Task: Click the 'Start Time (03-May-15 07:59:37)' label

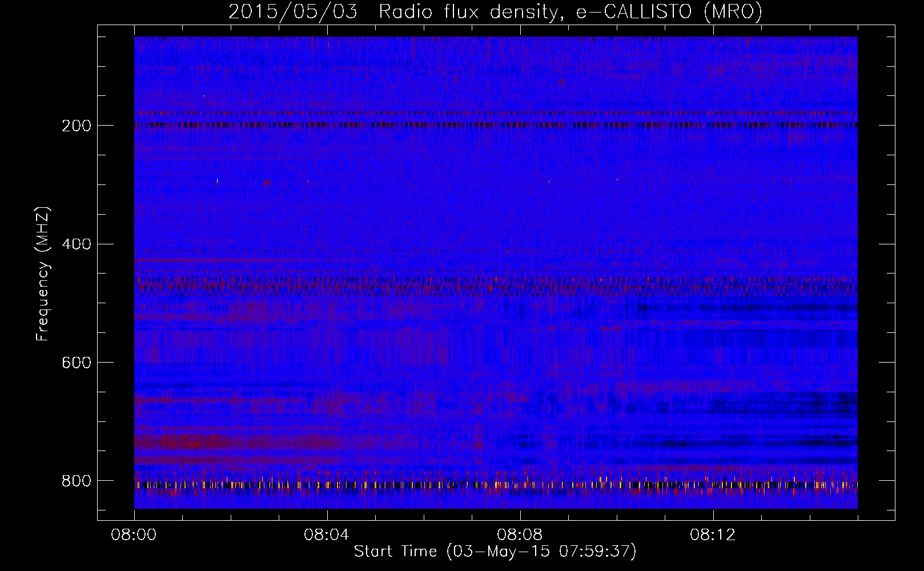Action: point(495,552)
